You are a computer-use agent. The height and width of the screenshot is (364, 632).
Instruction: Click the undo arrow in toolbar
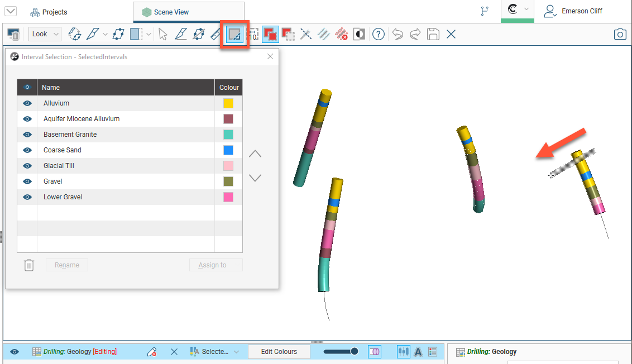[397, 35]
